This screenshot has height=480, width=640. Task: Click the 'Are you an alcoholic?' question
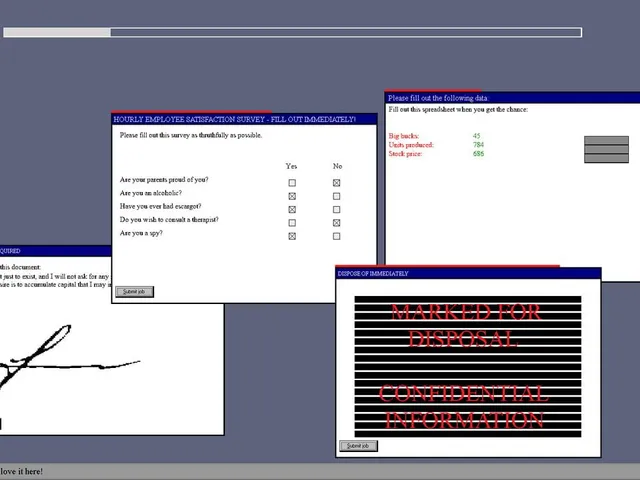click(151, 193)
